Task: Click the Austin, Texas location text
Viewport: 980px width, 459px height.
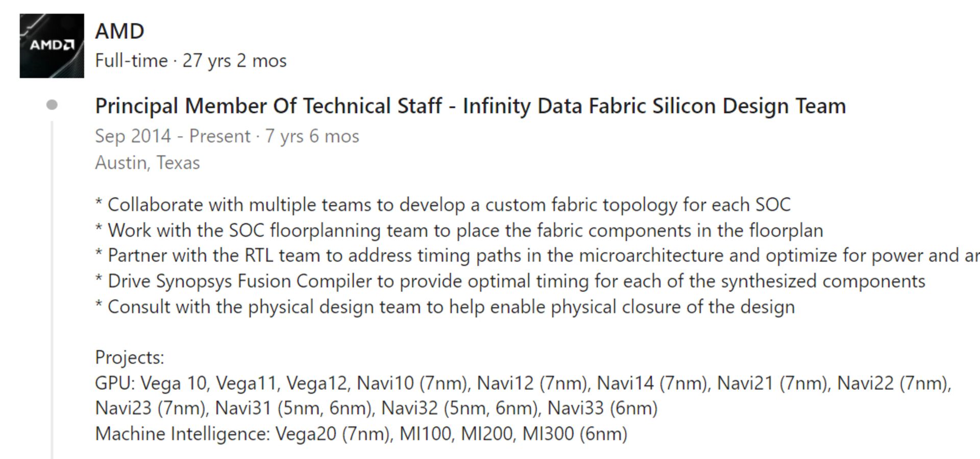Action: click(x=147, y=163)
